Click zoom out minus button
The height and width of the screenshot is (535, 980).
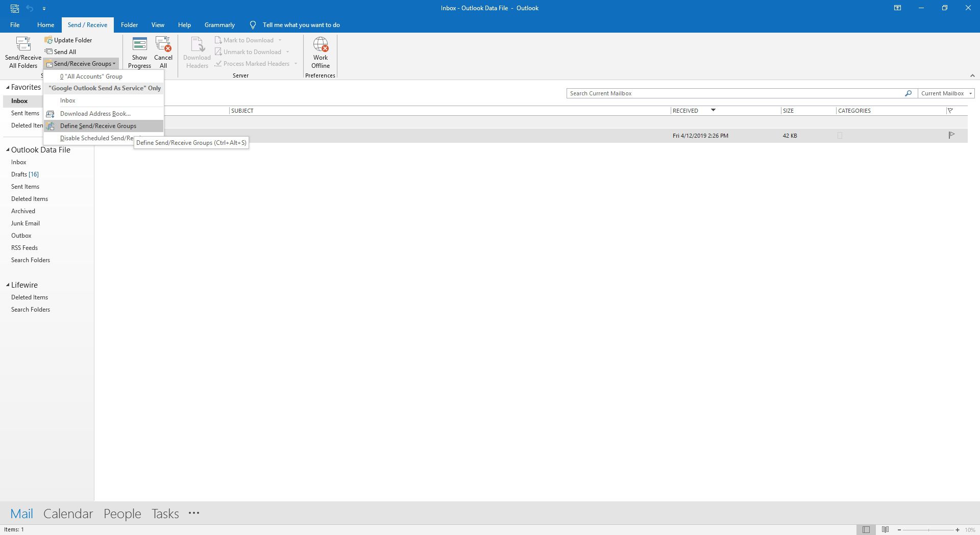899,530
